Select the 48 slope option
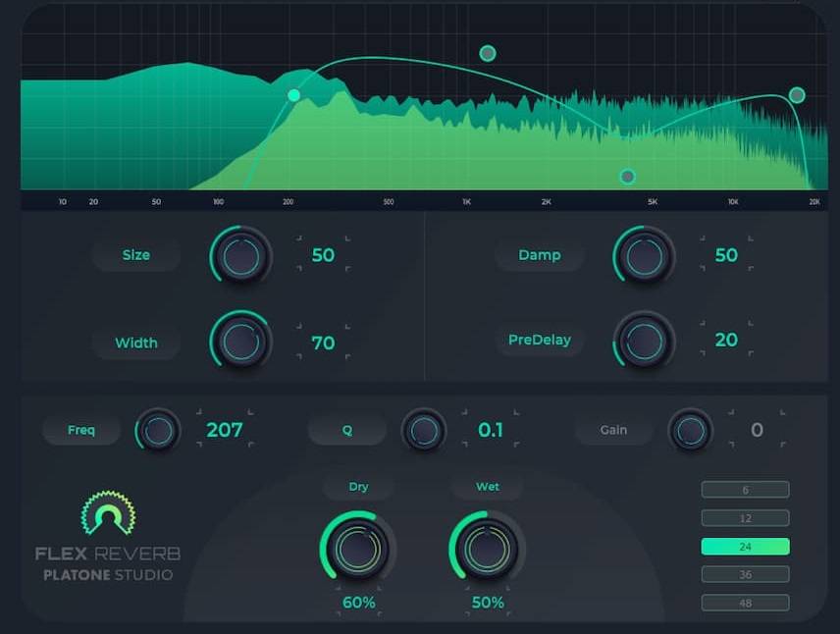Image resolution: width=840 pixels, height=634 pixels. coord(745,603)
